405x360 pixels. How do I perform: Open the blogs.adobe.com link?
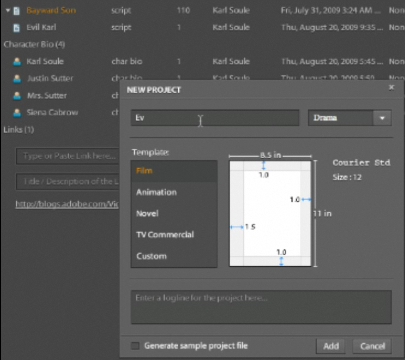point(67,204)
